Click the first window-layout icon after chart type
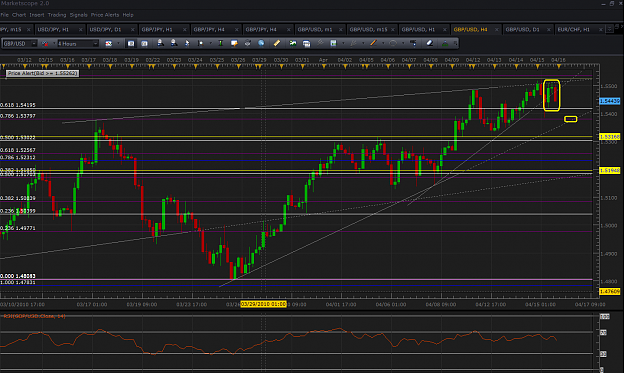625x373 pixels. pos(131,43)
